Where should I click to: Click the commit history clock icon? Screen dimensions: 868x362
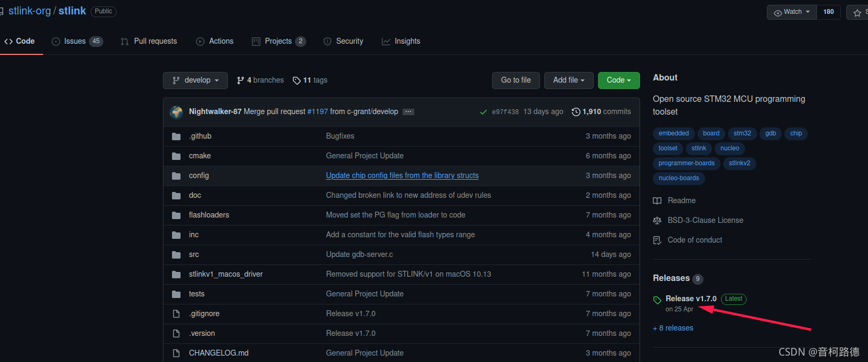pyautogui.click(x=576, y=112)
